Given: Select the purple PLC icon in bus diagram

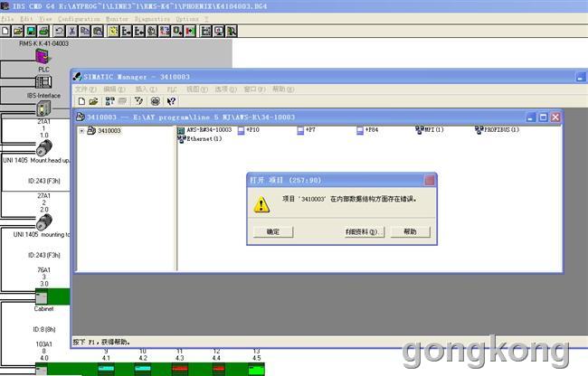Looking at the screenshot, I should (43, 57).
